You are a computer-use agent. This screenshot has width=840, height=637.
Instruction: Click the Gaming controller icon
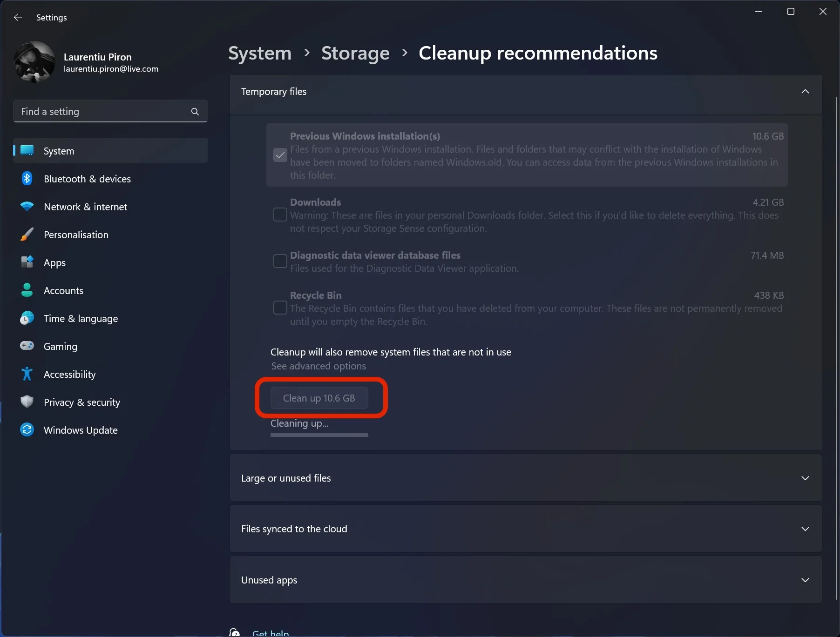[x=27, y=346]
